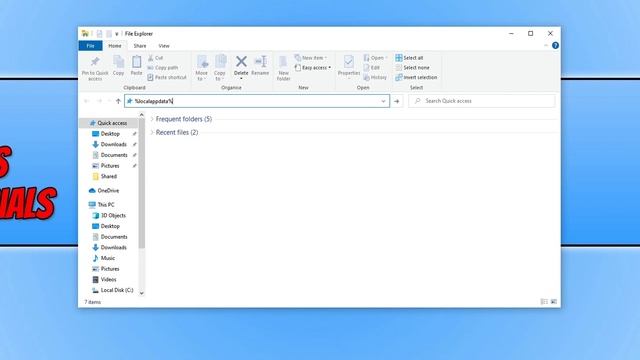
Task: Click navigation pane scroll up arrow
Action: 142,115
